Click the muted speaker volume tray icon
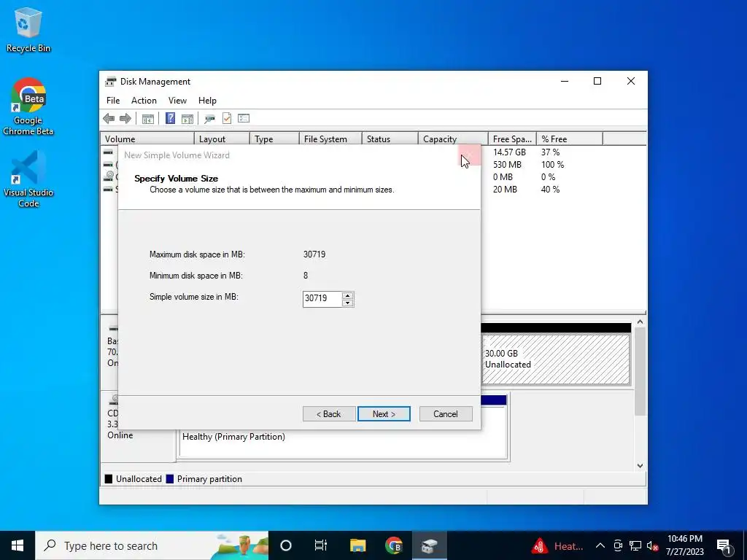Viewport: 747px width, 560px height. pyautogui.click(x=653, y=545)
